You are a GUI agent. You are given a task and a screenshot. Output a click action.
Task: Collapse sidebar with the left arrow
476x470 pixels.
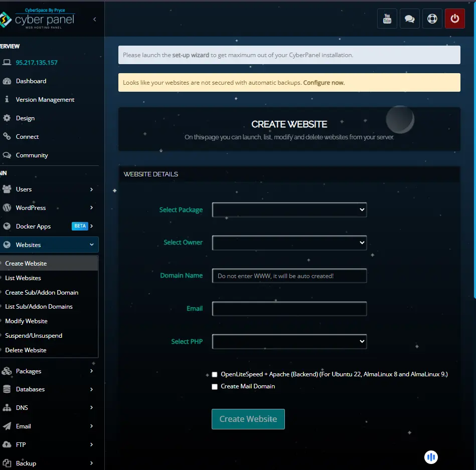pyautogui.click(x=95, y=20)
